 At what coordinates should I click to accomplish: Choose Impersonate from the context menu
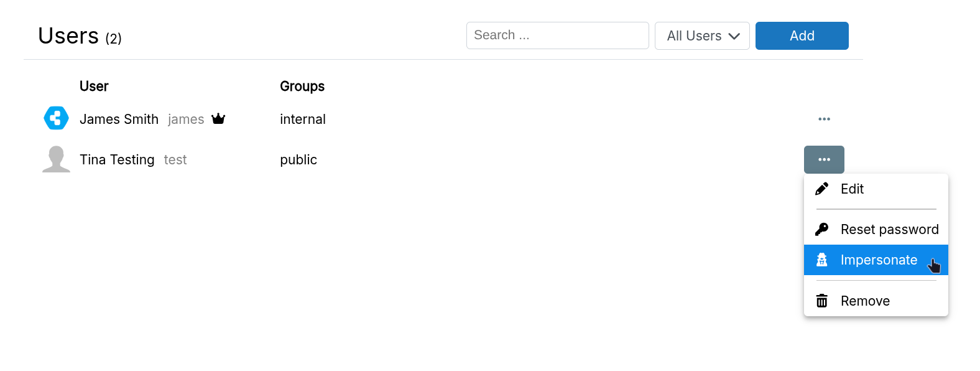coord(878,260)
